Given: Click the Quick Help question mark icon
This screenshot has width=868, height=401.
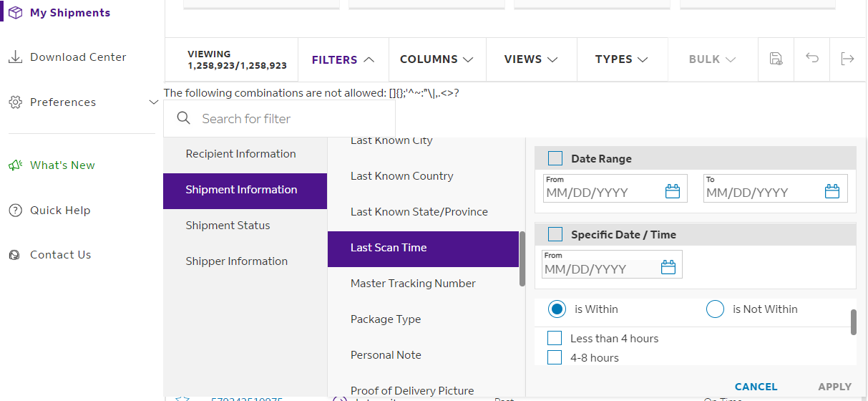Looking at the screenshot, I should coord(15,211).
